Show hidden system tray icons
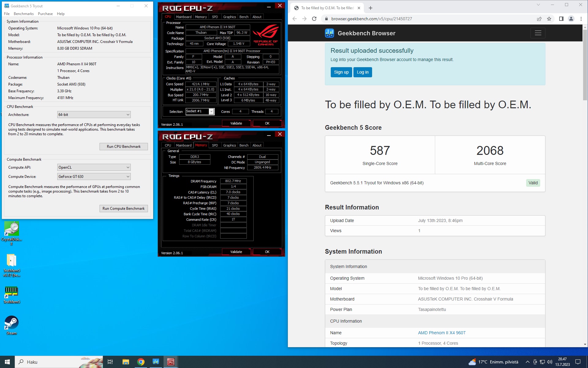This screenshot has height=368, width=588. coord(527,362)
